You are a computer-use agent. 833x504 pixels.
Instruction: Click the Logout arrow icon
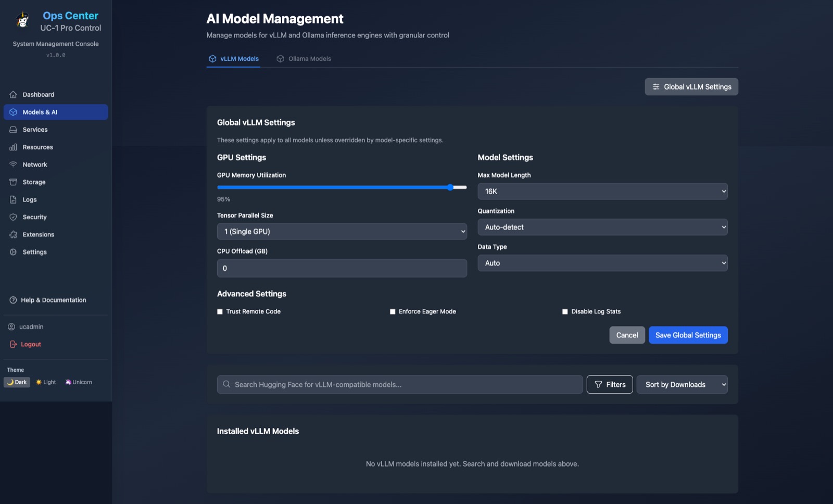point(14,344)
